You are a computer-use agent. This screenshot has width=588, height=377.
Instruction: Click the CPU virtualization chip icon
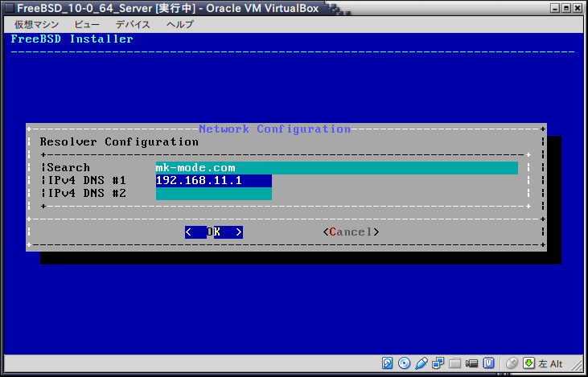click(488, 363)
